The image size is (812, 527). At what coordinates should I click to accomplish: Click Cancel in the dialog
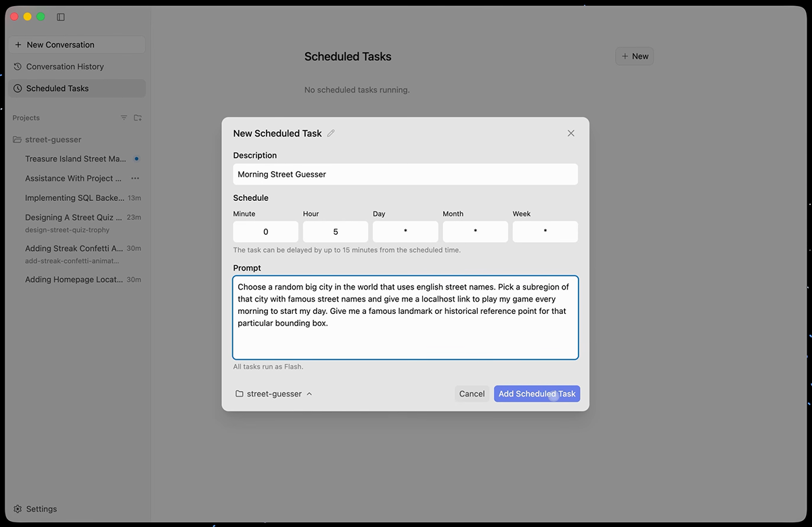[472, 394]
